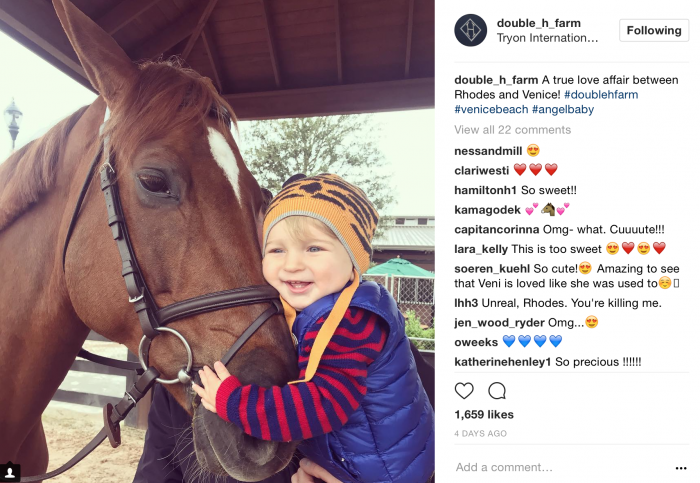Open the #venicebeach hashtag link

[x=491, y=109]
